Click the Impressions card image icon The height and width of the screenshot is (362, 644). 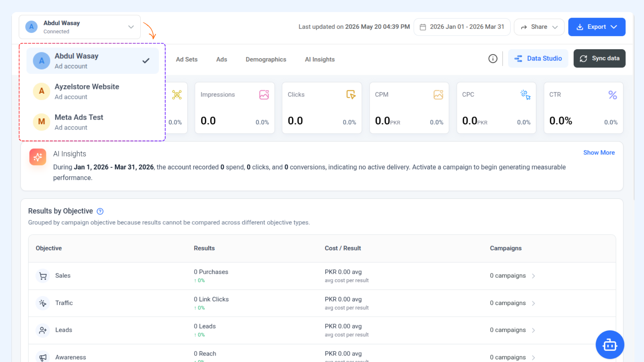(x=264, y=95)
